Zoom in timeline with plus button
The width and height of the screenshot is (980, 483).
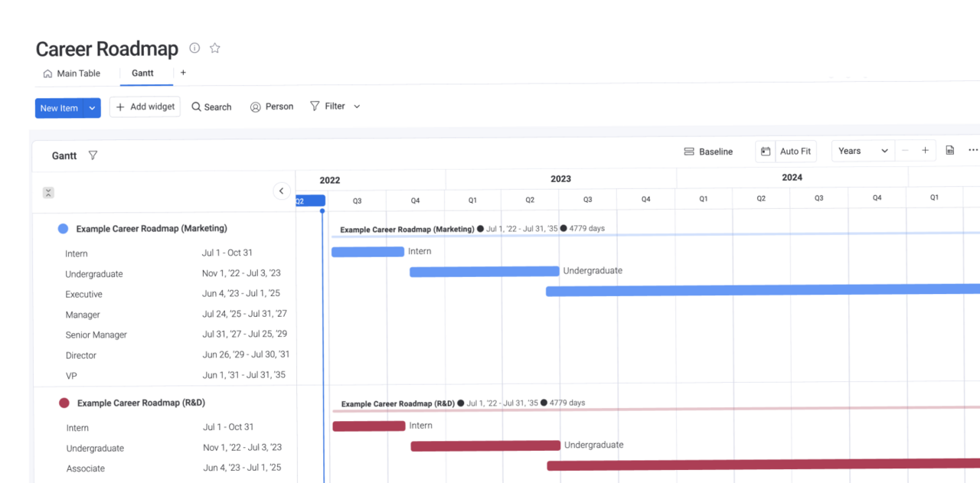coord(925,151)
